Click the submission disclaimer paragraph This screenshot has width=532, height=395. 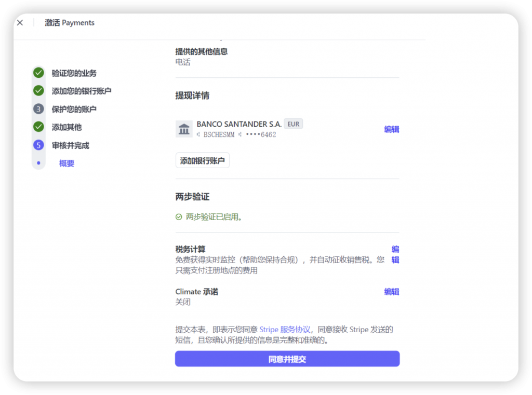pos(284,335)
